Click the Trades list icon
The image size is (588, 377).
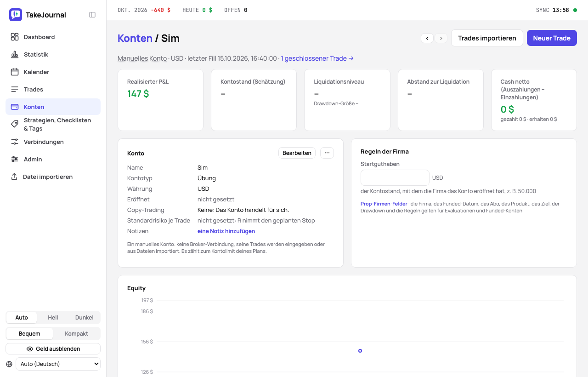(x=15, y=89)
